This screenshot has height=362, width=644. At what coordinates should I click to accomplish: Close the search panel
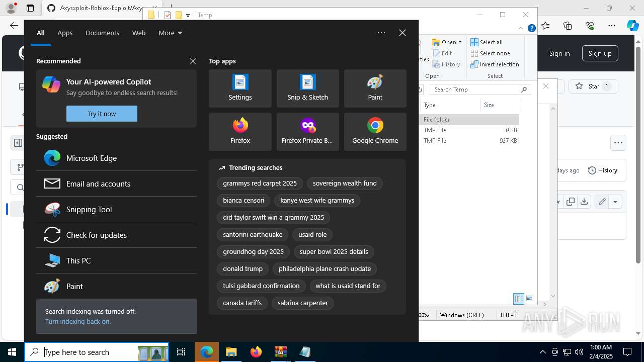[x=402, y=33]
